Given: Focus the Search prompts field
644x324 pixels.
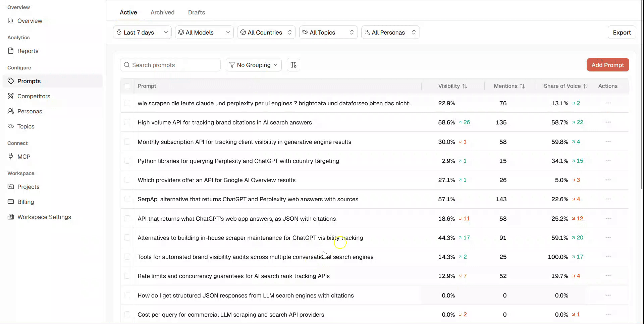Looking at the screenshot, I should point(170,65).
